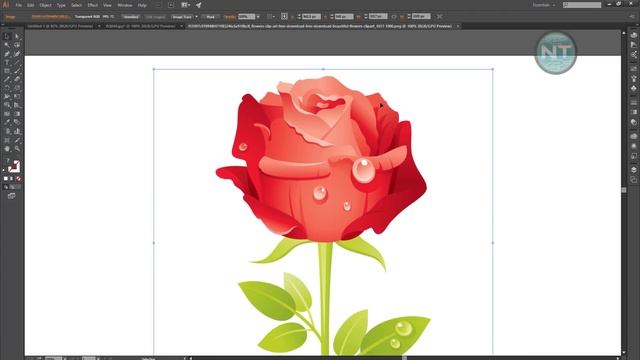
Task: Switch to the second jpg document tab
Action: 140,26
